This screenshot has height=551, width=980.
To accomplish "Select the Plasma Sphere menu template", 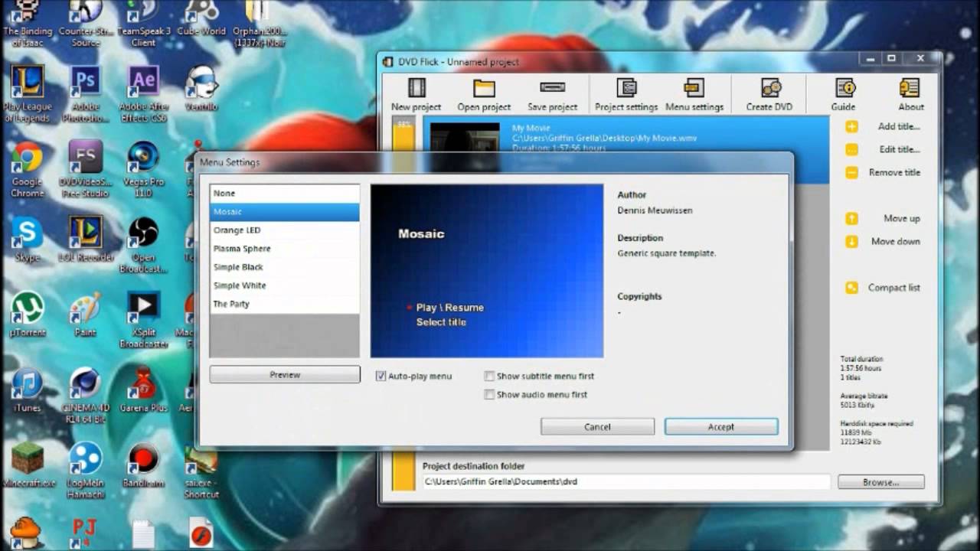I will click(x=284, y=249).
